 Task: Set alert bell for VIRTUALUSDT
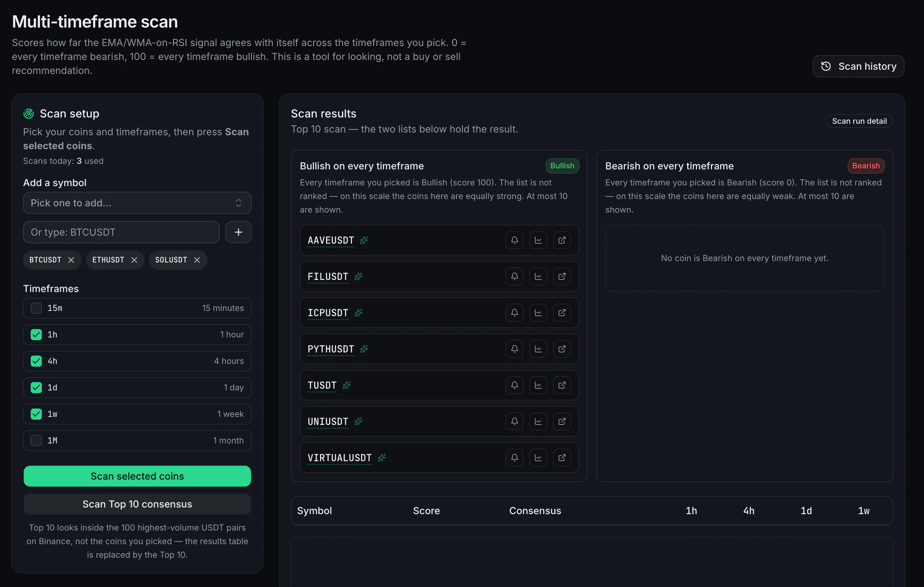(514, 458)
